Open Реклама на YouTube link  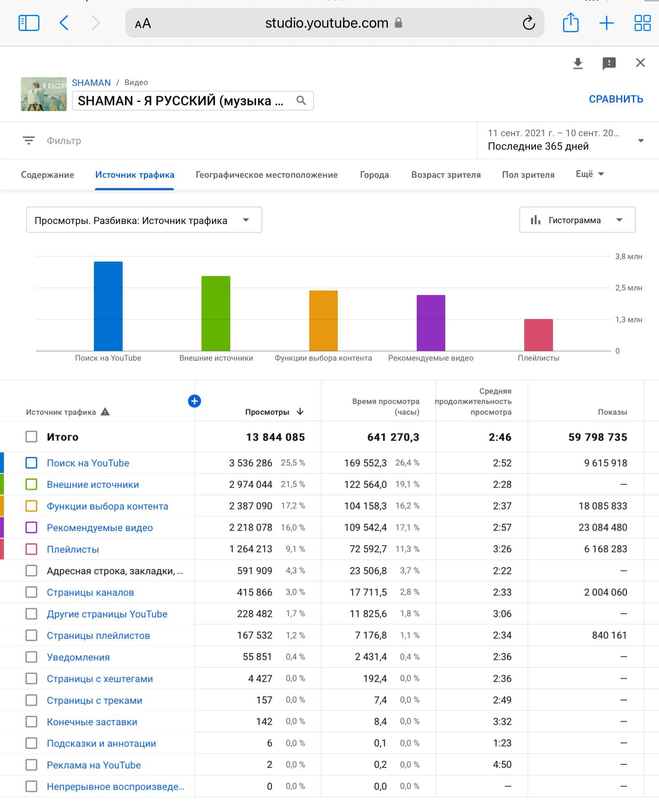94,765
